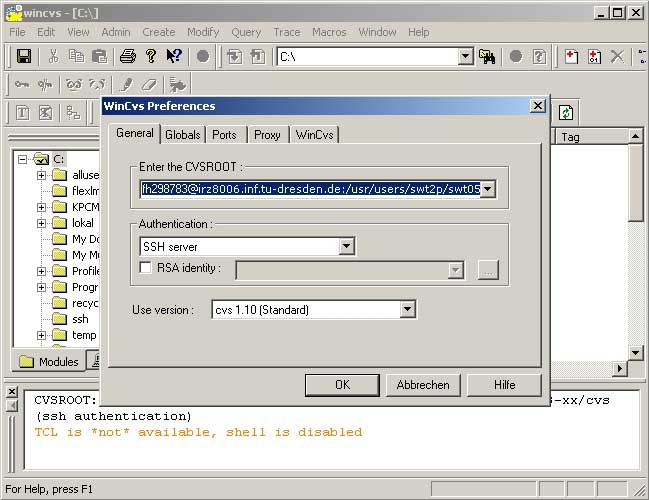Click the stop circle icon next to help
Viewport: 649px width, 500px height.
point(203,56)
